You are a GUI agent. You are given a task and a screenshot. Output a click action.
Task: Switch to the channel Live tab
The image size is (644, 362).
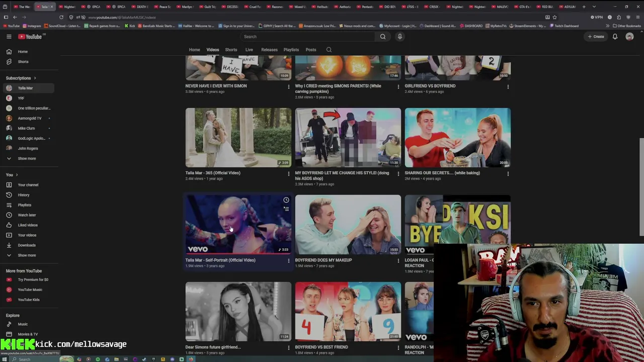point(249,50)
